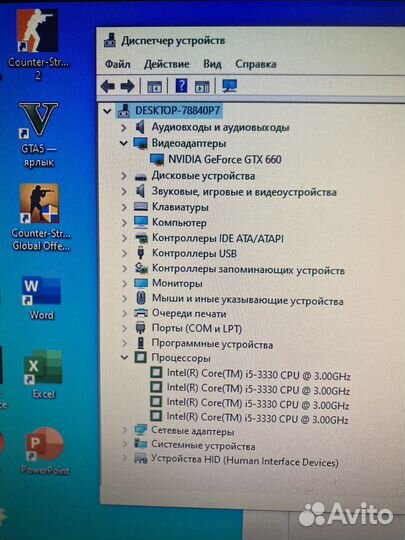This screenshot has width=405, height=540.
Task: Click the disk drive icon beside Дисковые устройства
Action: pyautogui.click(x=141, y=177)
